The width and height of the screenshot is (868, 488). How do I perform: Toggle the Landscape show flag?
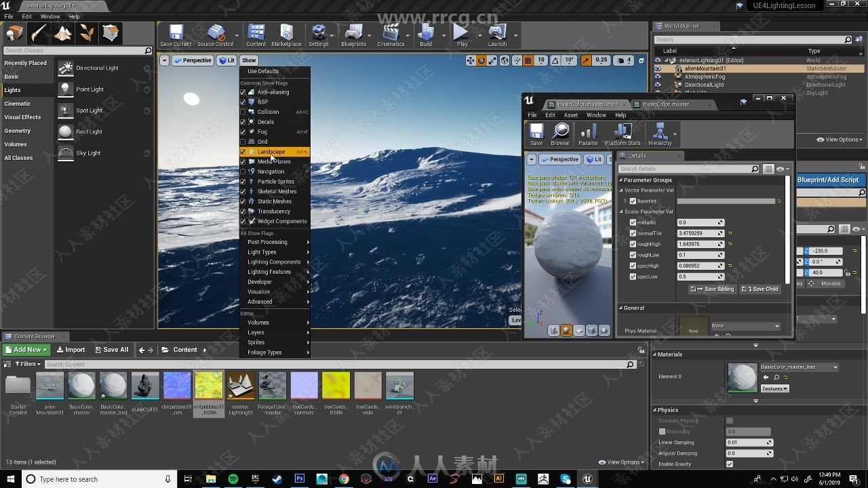tap(243, 152)
